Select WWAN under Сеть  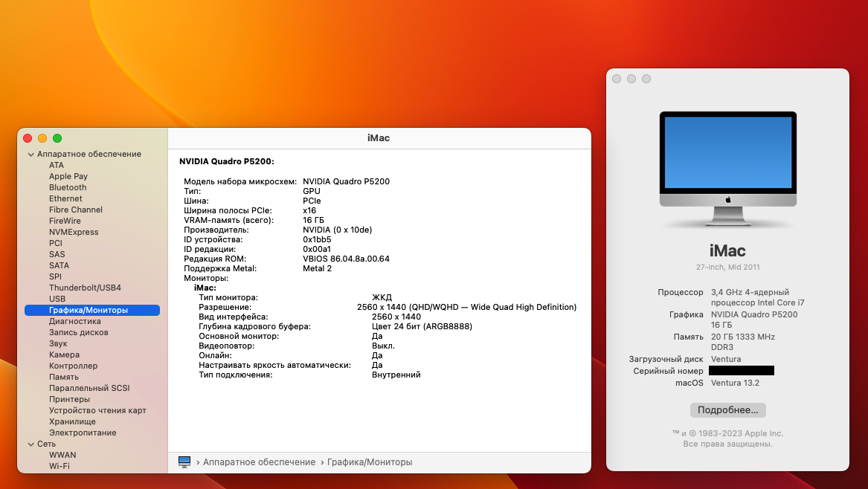(x=62, y=456)
